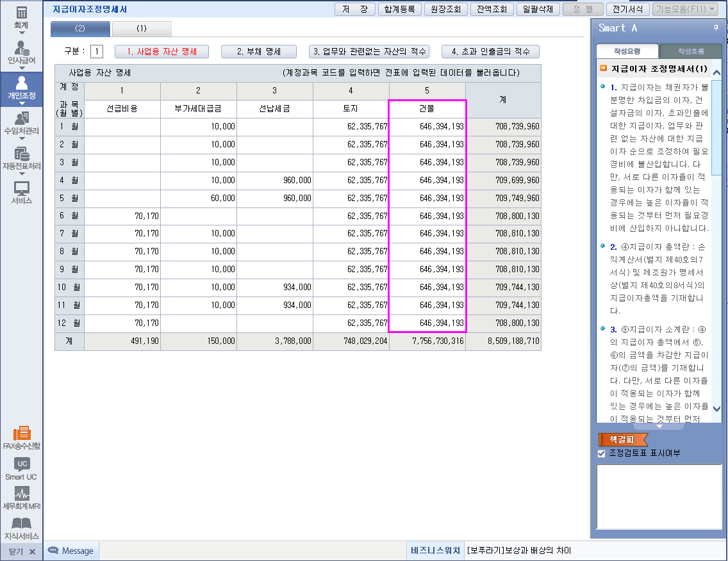Open the 작성요령 tab
The width and height of the screenshot is (728, 561).
(627, 51)
